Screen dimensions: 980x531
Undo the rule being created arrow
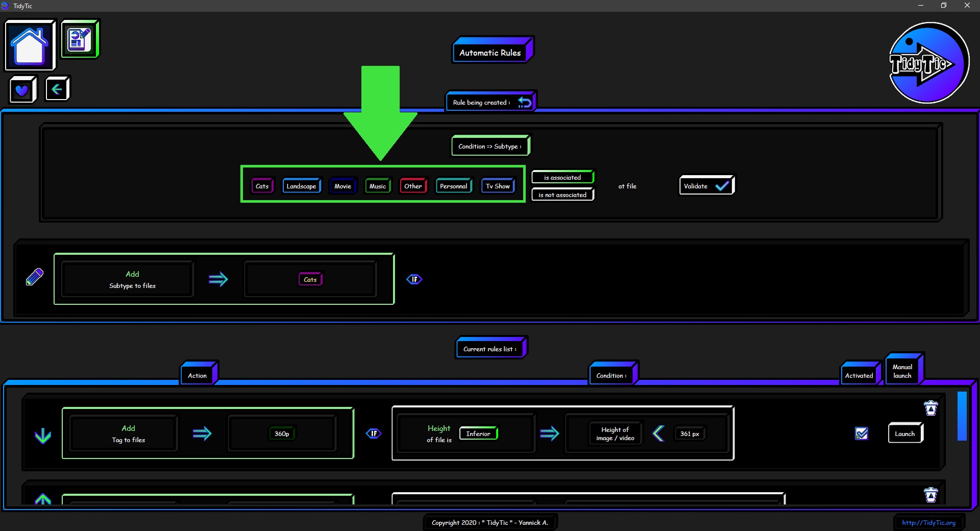point(525,102)
